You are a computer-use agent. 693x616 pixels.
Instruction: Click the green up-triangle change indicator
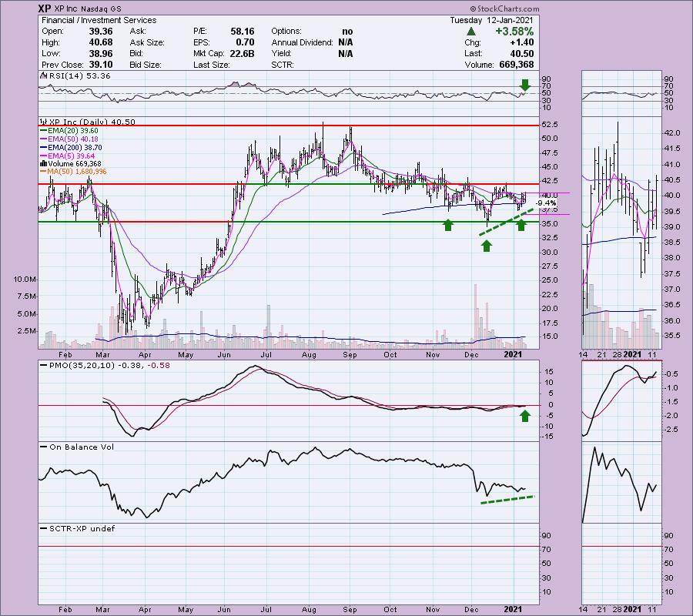tap(470, 32)
